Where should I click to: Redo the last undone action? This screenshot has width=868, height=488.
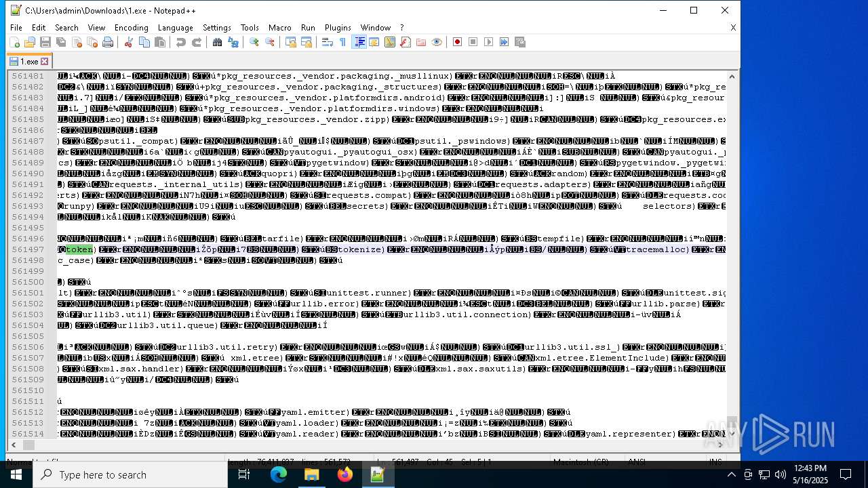click(x=196, y=42)
